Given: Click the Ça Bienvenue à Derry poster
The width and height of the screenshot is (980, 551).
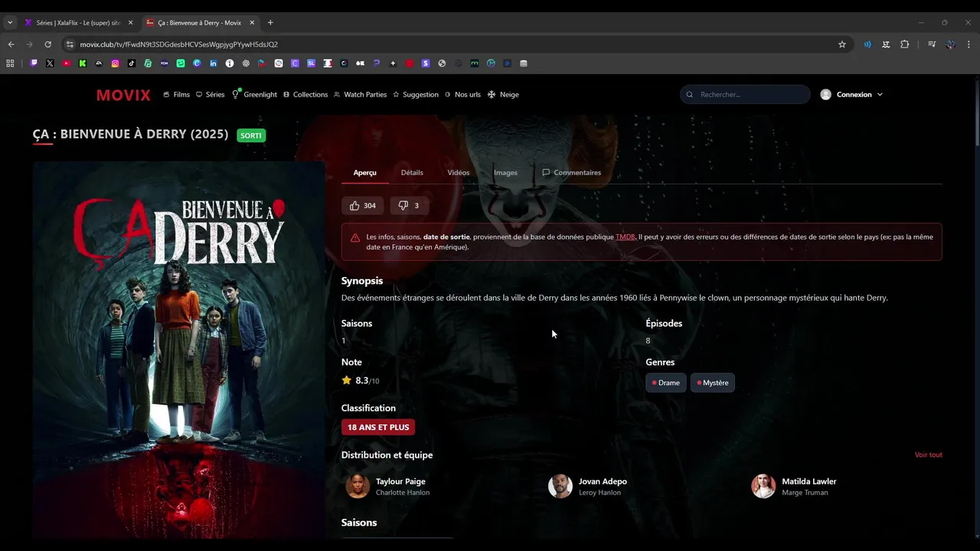Looking at the screenshot, I should [x=179, y=350].
